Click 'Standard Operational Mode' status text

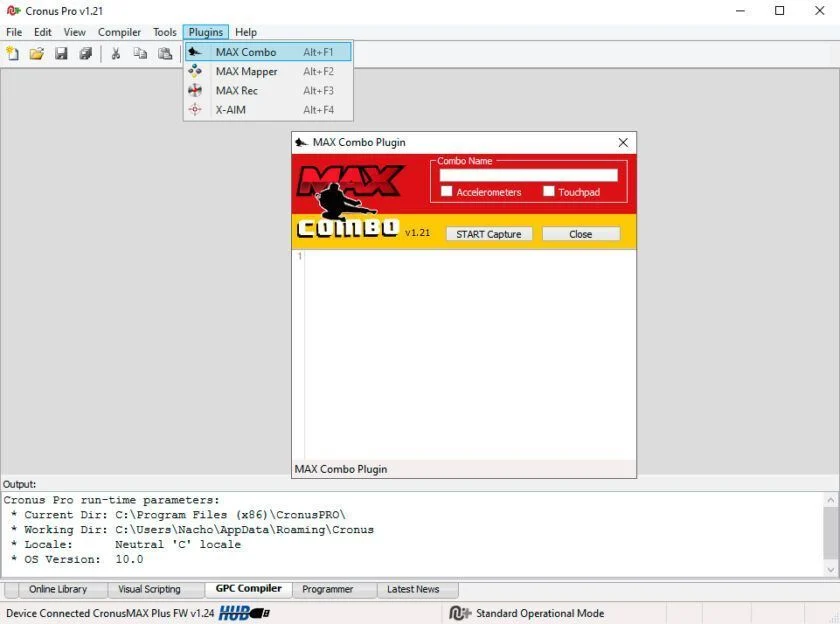tap(540, 613)
